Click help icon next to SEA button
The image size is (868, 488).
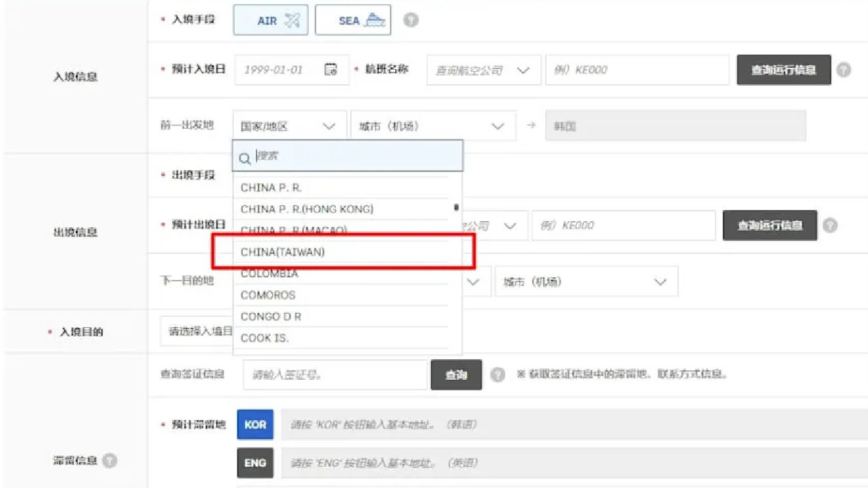click(x=410, y=21)
